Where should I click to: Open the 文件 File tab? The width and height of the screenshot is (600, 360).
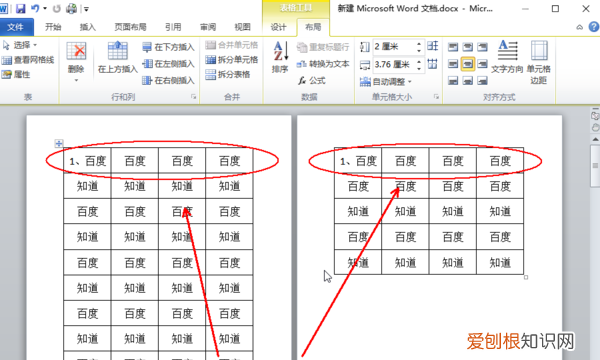click(16, 27)
